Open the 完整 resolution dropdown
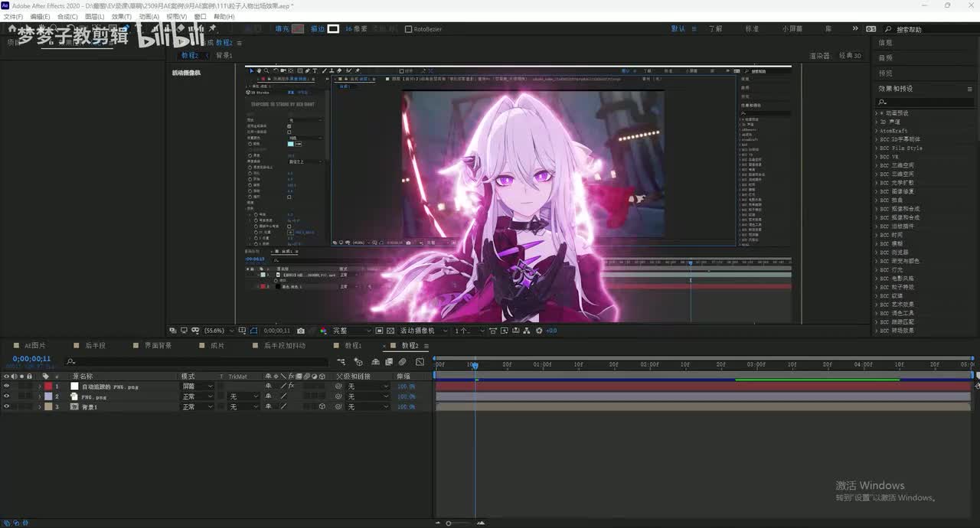 point(350,331)
